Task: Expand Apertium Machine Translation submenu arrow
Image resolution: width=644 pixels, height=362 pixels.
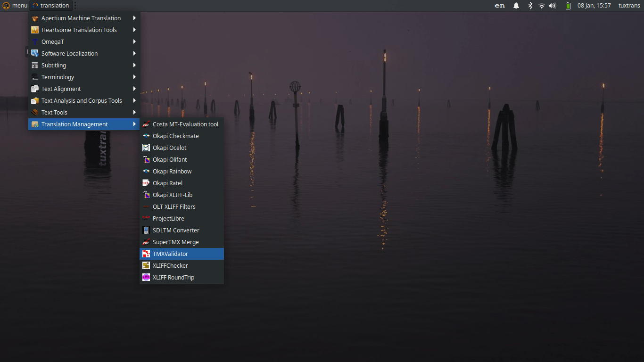Action: [x=134, y=18]
